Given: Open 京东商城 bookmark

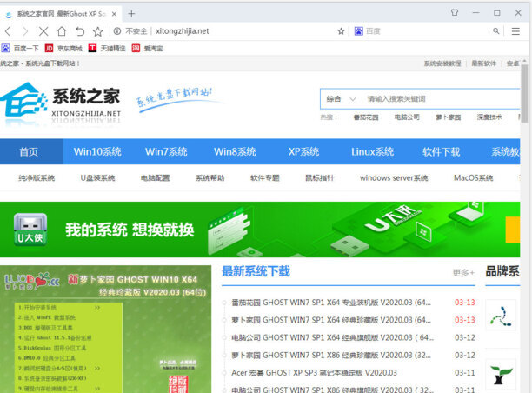Looking at the screenshot, I should [x=63, y=48].
